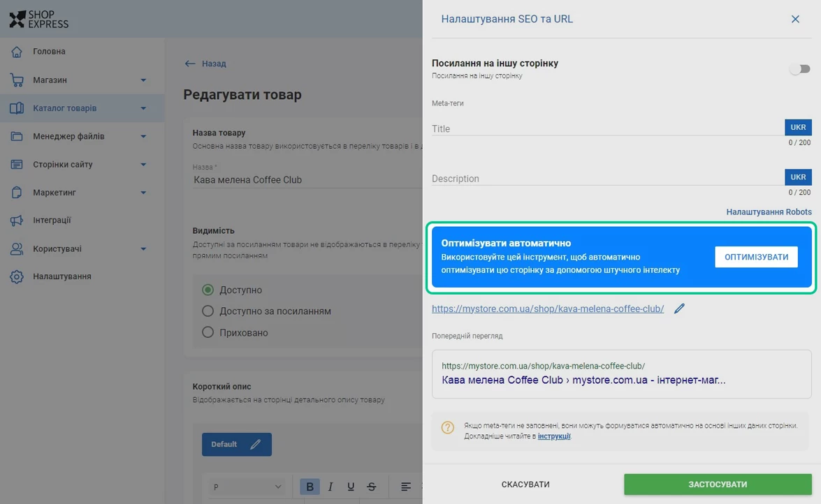
Task: Select the Доступно visibility radio option
Action: pyautogui.click(x=208, y=290)
